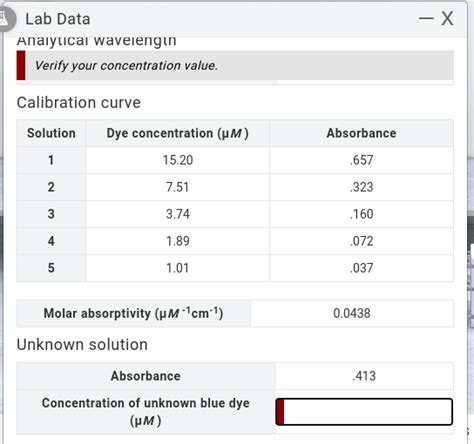Click the unknown blue dye concentration input
Viewport: 474px width, 444px height.
pos(364,412)
